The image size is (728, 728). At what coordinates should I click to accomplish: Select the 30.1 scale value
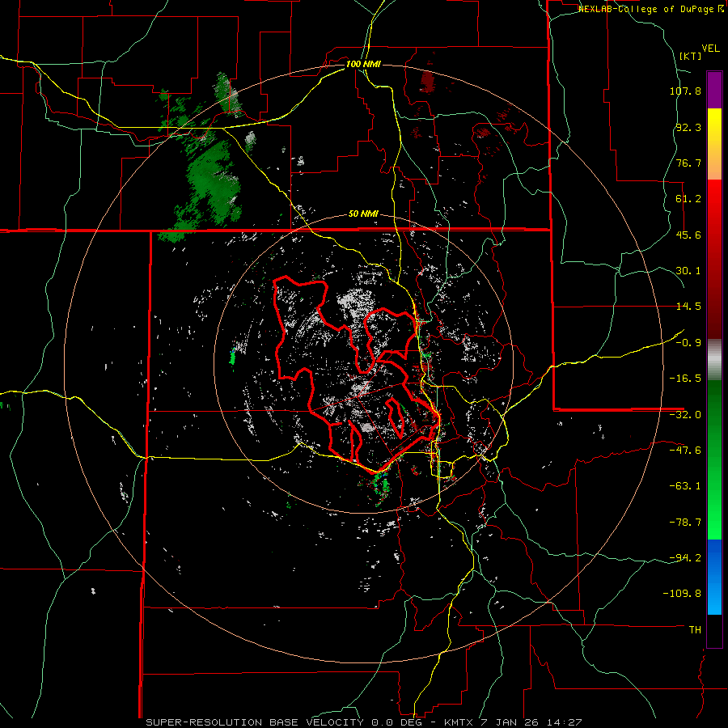click(688, 271)
